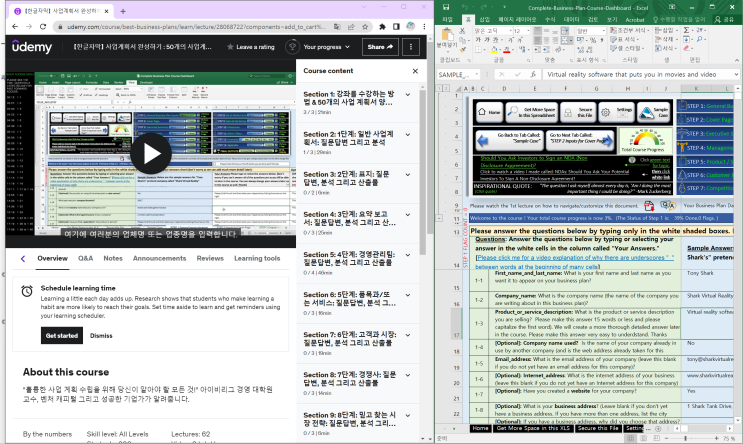The width and height of the screenshot is (743, 444).
Task: Click the Sample Case button in spreadsheet
Action: tap(654, 112)
